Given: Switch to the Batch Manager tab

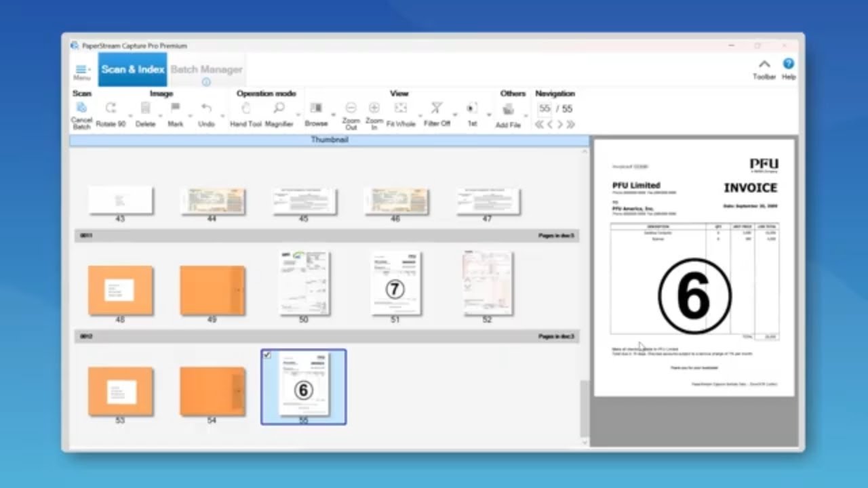Looking at the screenshot, I should pyautogui.click(x=206, y=69).
